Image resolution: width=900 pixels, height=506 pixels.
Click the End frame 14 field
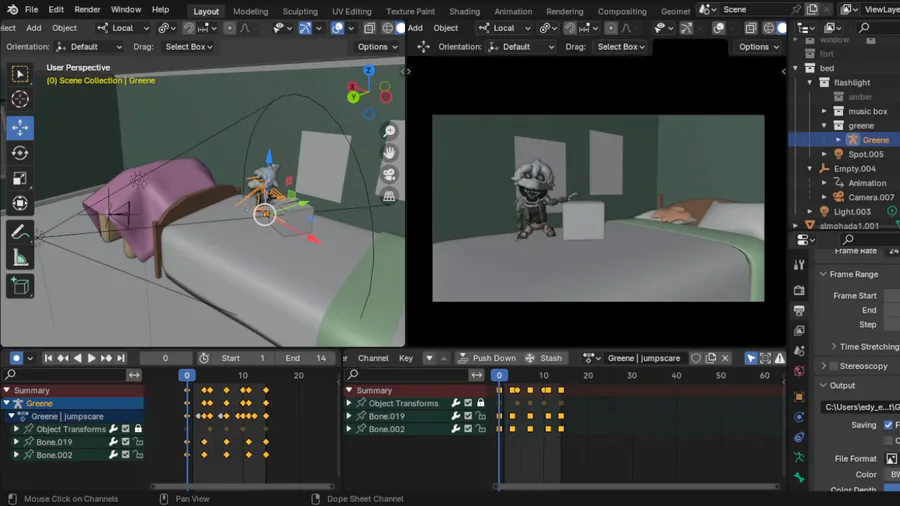pyautogui.click(x=306, y=358)
